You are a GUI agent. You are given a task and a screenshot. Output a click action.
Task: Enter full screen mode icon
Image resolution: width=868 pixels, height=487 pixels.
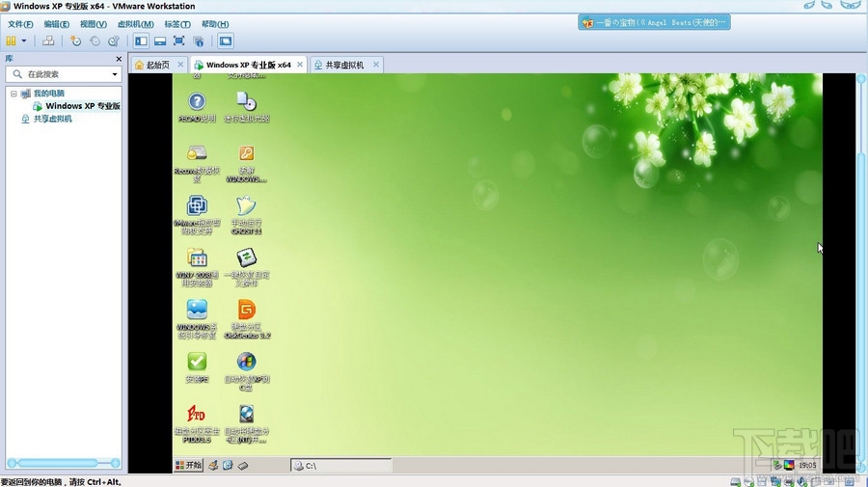click(x=178, y=41)
